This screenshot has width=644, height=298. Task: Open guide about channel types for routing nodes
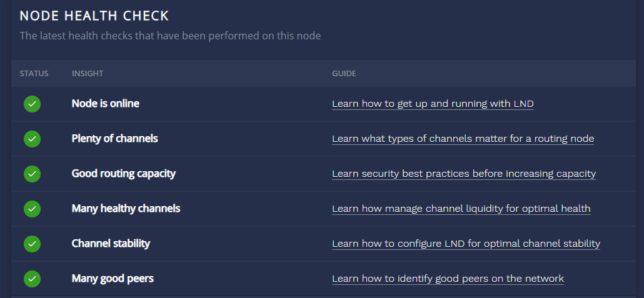pos(463,139)
